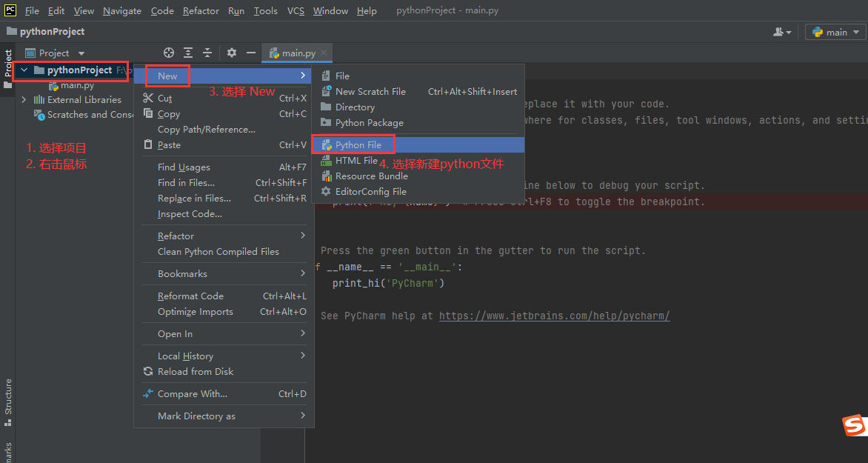Image resolution: width=868 pixels, height=463 pixels.
Task: Open the Window menu
Action: click(x=330, y=11)
